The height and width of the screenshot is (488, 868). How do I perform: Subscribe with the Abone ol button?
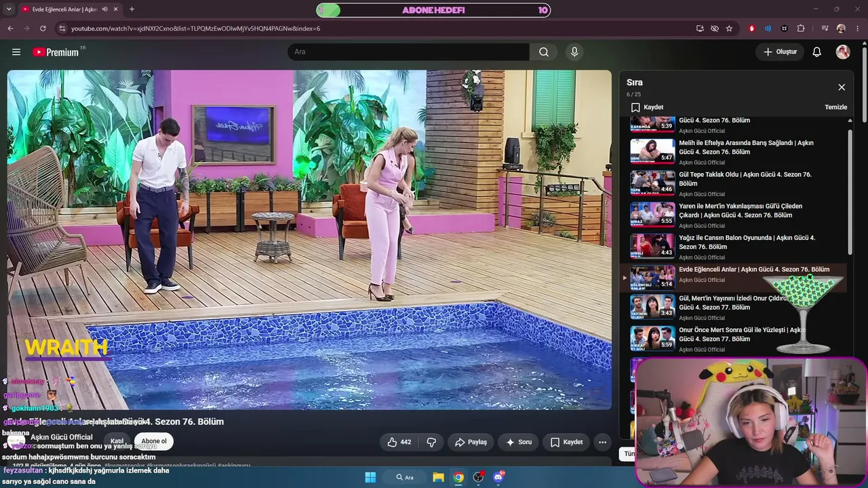[154, 441]
